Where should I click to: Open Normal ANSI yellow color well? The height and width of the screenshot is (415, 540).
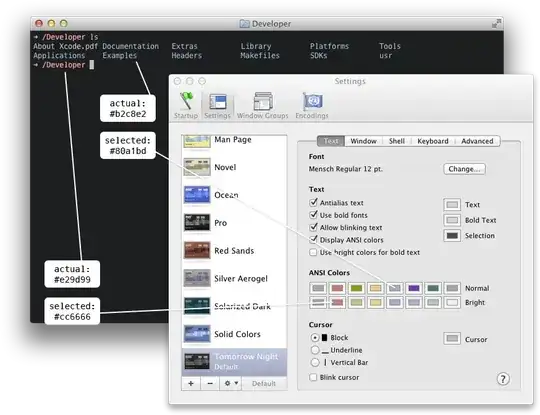click(376, 288)
